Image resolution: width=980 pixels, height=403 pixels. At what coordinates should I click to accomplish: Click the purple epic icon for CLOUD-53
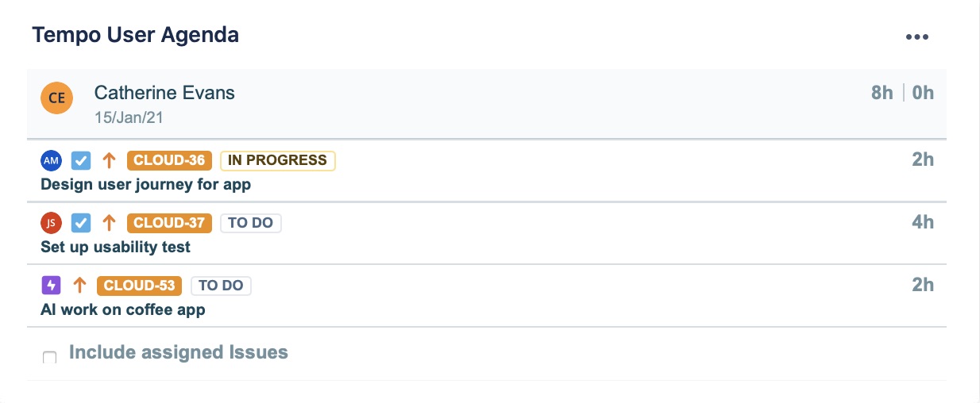51,286
